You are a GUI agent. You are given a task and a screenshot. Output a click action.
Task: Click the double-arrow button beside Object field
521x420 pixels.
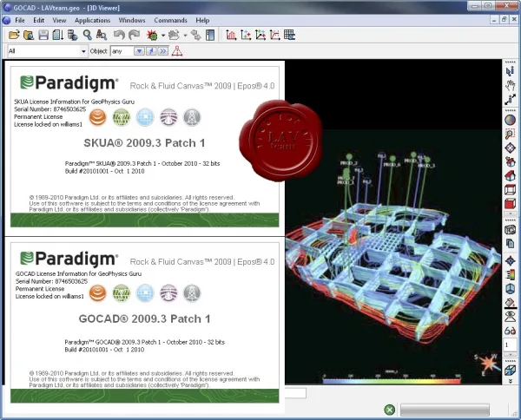pos(163,51)
